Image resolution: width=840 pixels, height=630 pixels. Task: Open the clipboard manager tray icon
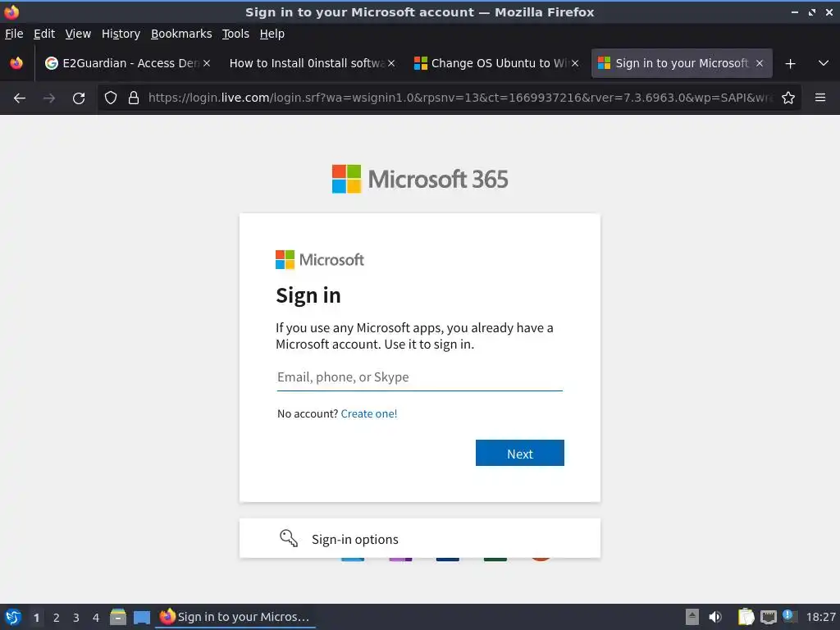pos(746,617)
